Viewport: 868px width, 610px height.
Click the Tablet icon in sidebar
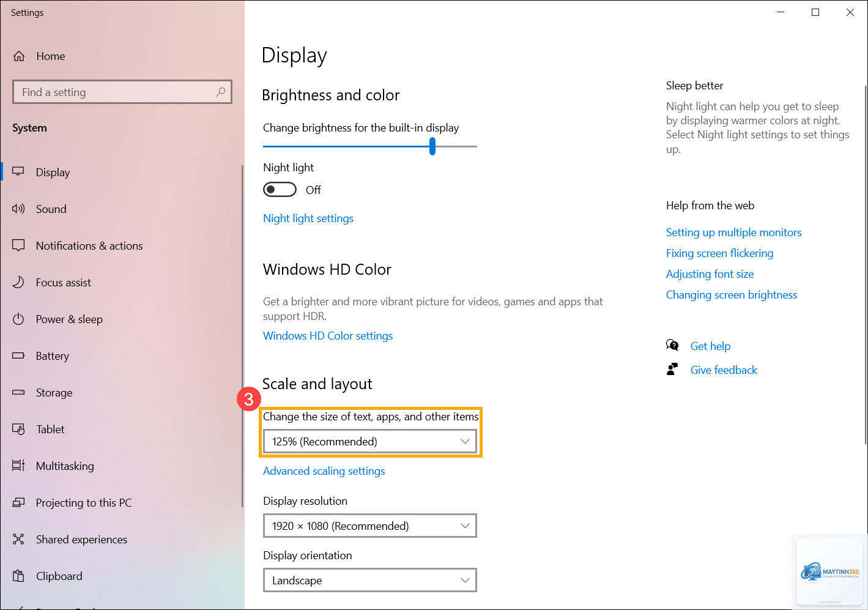click(x=18, y=429)
